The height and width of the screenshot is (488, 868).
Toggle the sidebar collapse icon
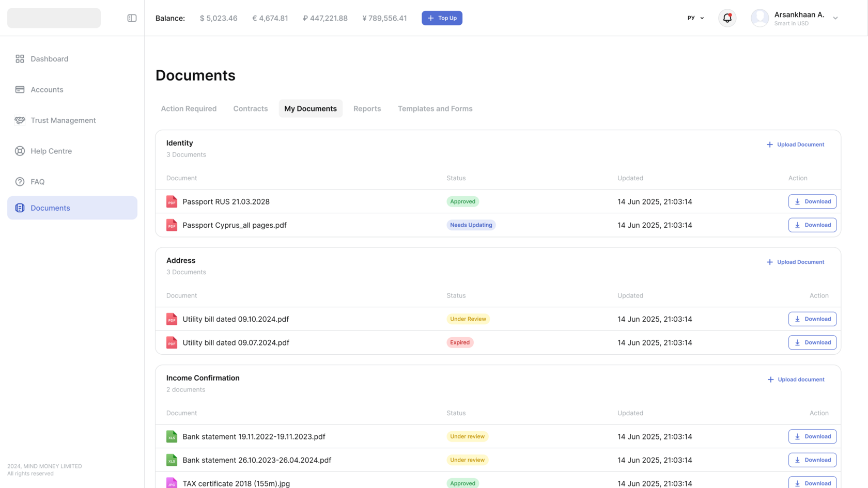[132, 18]
